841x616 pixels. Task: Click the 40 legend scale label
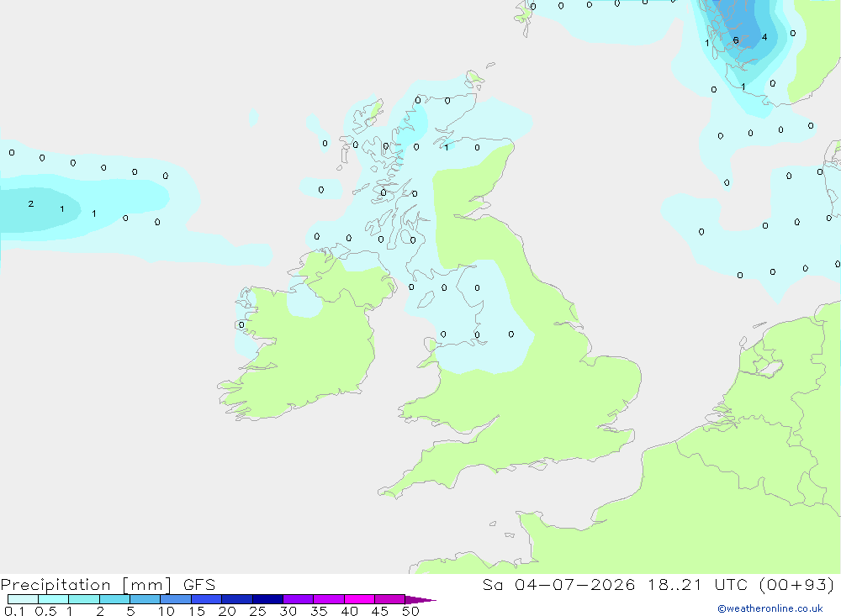(350, 611)
